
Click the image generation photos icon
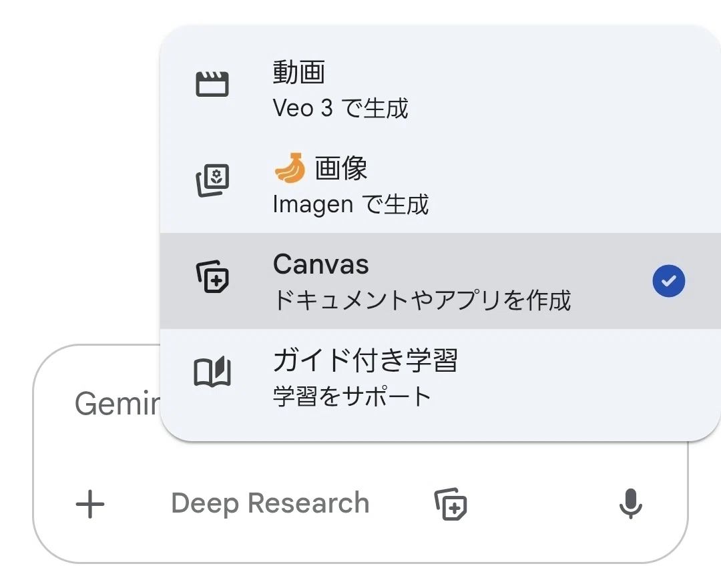[212, 180]
